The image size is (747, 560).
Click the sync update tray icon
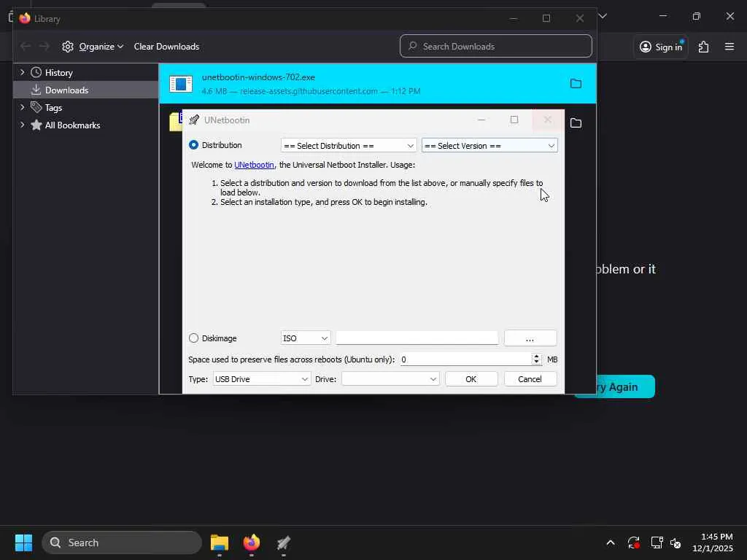(x=634, y=542)
